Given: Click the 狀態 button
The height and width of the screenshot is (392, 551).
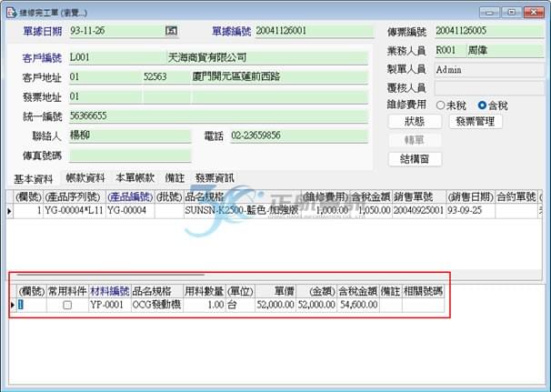Looking at the screenshot, I should [x=415, y=122].
